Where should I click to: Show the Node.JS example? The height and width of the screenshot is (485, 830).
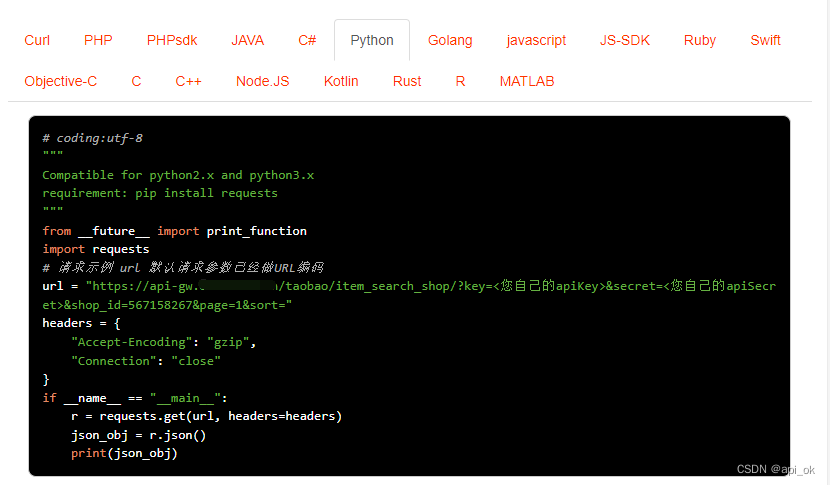coord(263,81)
